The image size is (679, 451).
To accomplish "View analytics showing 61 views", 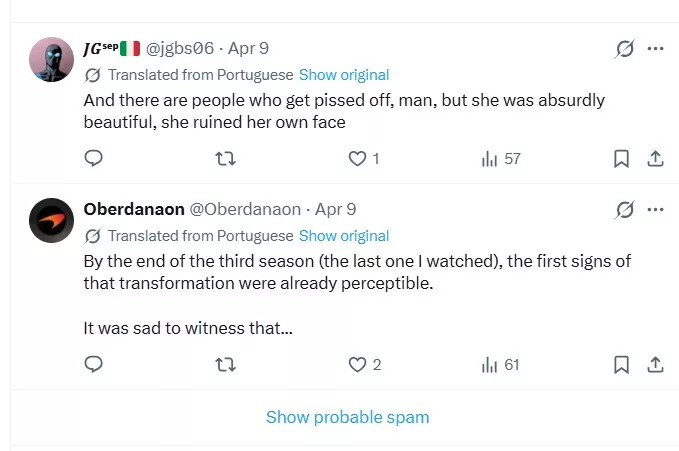I will (500, 365).
